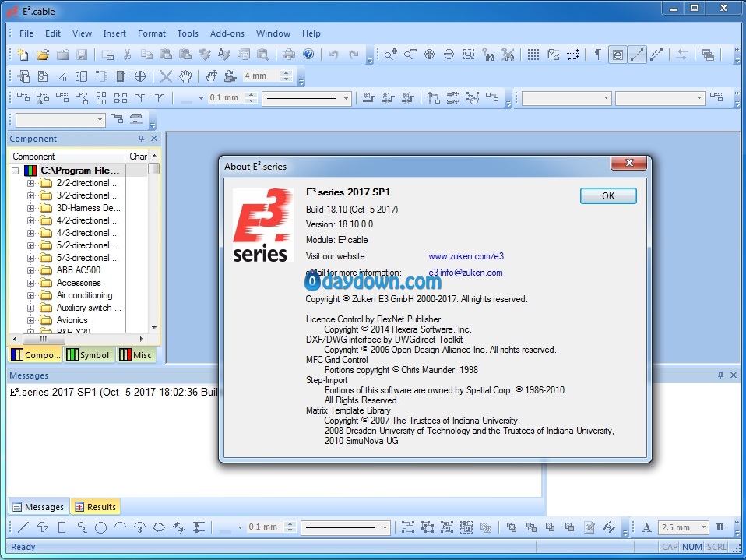Click the component tree horizontal scrollbar

(78, 339)
